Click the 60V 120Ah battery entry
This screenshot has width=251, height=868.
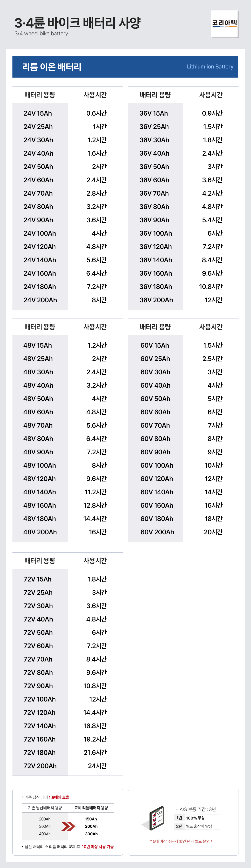click(x=157, y=479)
